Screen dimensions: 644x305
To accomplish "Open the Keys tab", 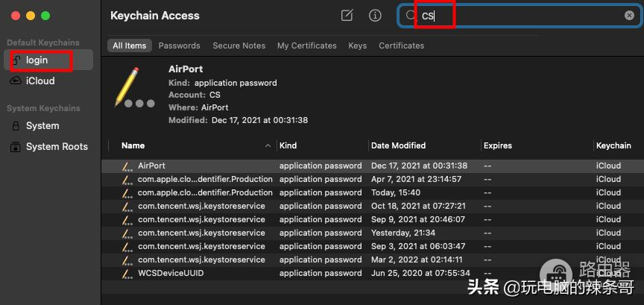I will 357,45.
